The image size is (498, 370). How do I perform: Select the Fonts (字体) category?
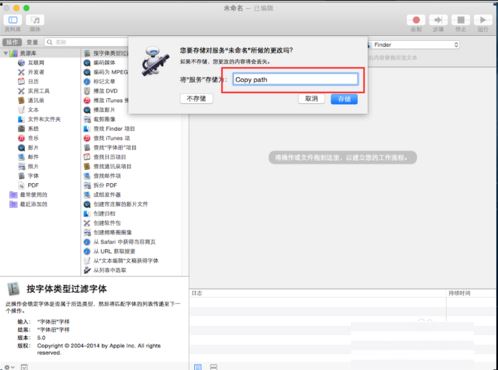(33, 176)
